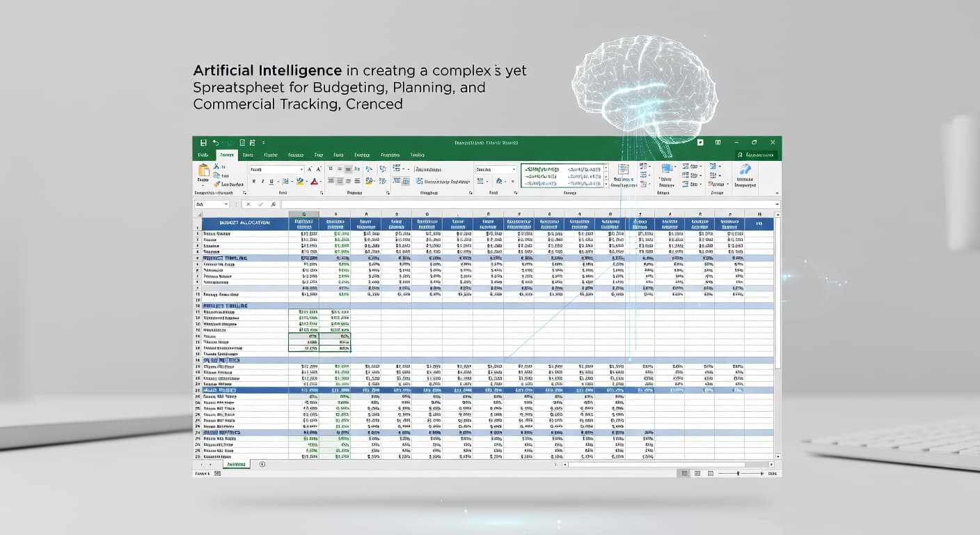Switch to the Formulas ribbon tab
Screen dimensions: 980x535
click(x=294, y=155)
